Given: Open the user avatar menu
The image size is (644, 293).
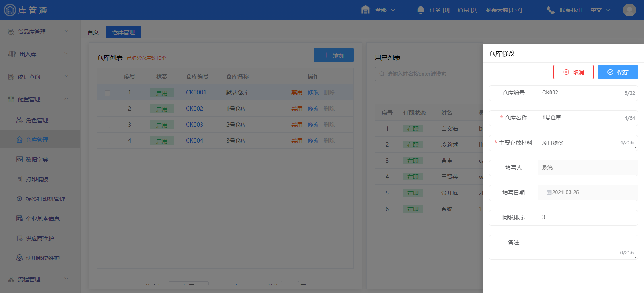Looking at the screenshot, I should [629, 10].
